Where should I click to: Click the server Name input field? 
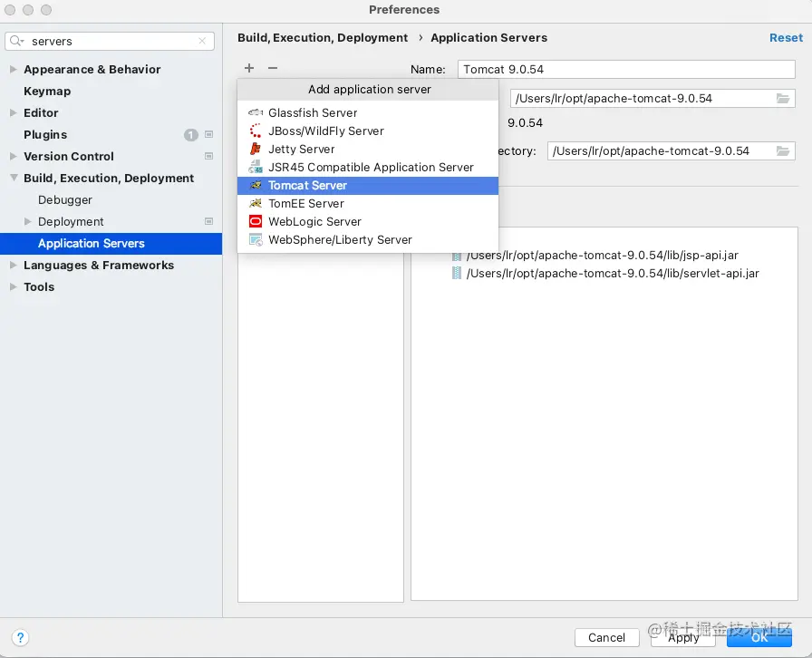point(626,70)
